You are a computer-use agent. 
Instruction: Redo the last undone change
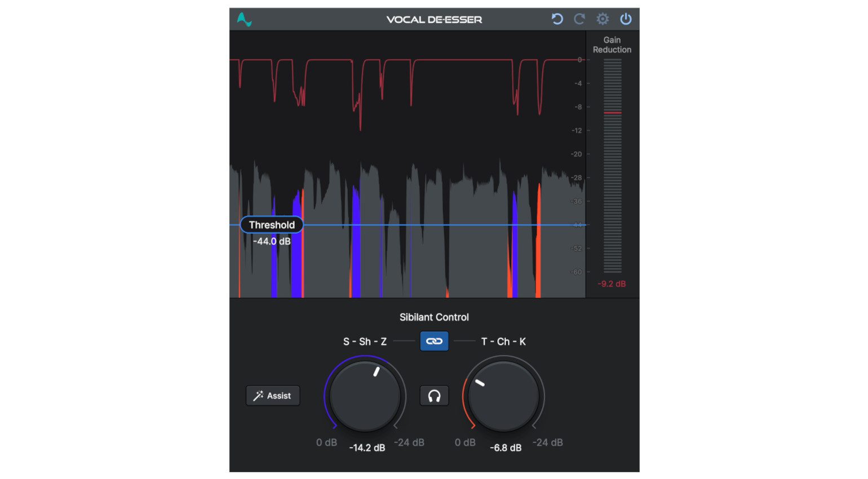(x=579, y=19)
